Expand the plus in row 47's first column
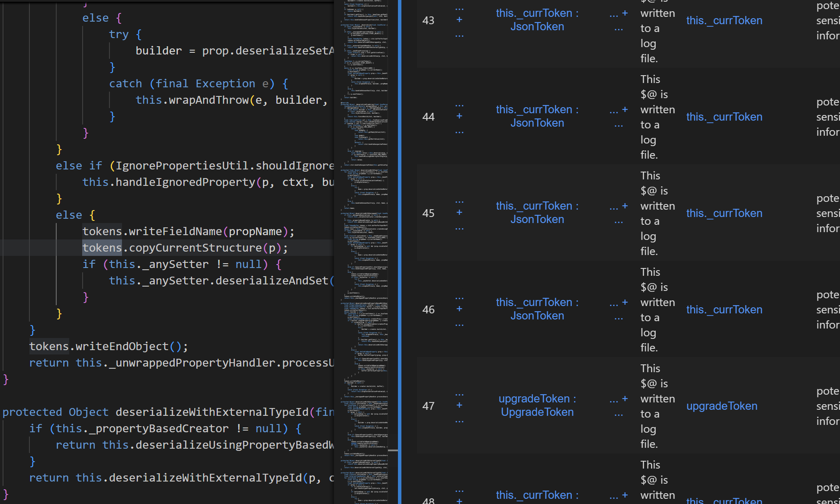 click(459, 405)
